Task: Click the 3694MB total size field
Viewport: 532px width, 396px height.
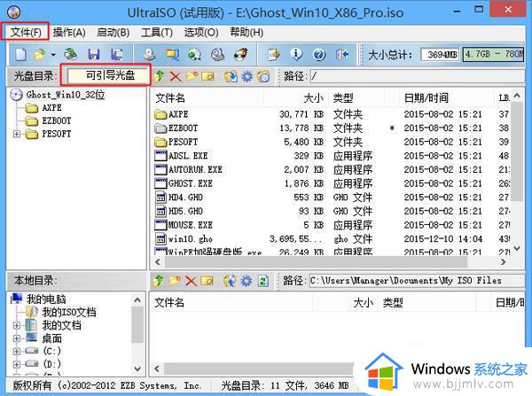Action: pyautogui.click(x=440, y=54)
